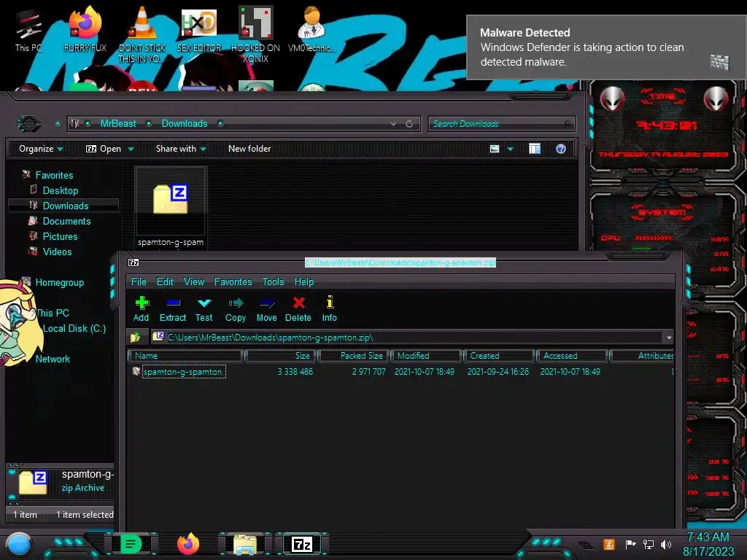This screenshot has width=747, height=560.
Task: Open the Edit menu in 7-Zip
Action: (x=165, y=281)
